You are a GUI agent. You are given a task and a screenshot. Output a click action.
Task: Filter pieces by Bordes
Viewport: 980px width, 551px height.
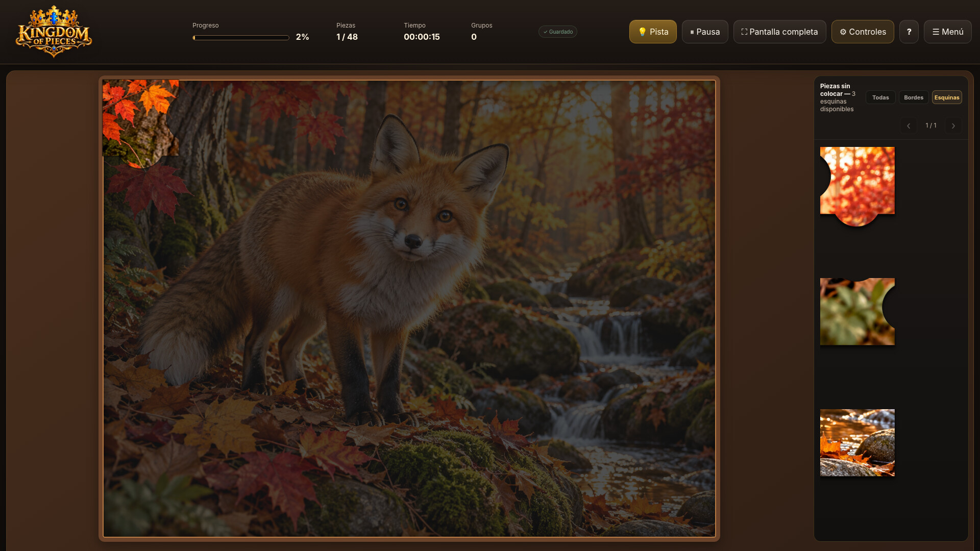[914, 97]
